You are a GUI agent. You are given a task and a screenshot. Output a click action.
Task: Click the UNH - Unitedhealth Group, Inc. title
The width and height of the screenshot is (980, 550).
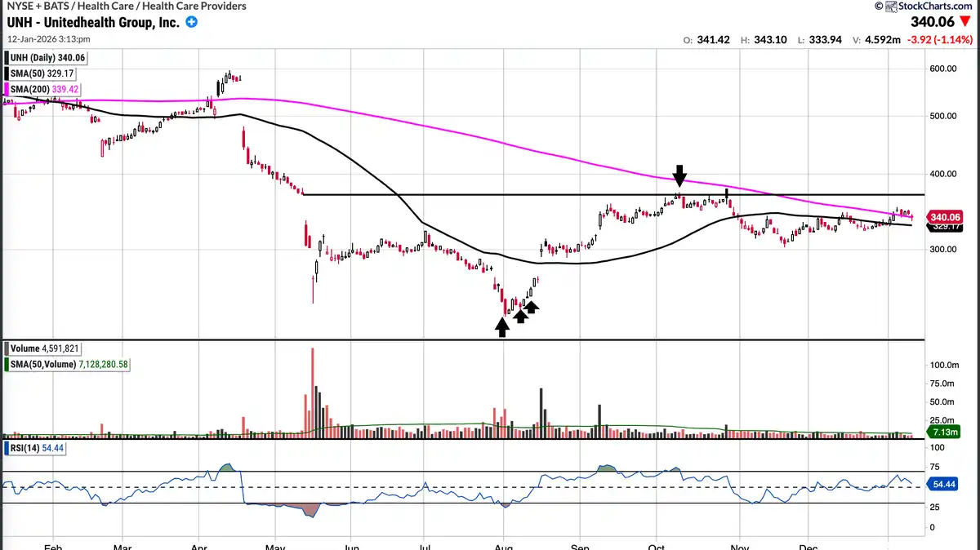pyautogui.click(x=94, y=23)
